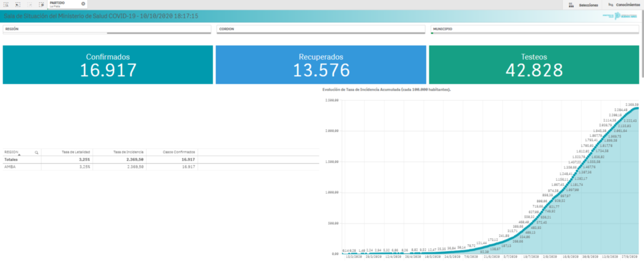Open the smart search selection tool

click(6, 4)
